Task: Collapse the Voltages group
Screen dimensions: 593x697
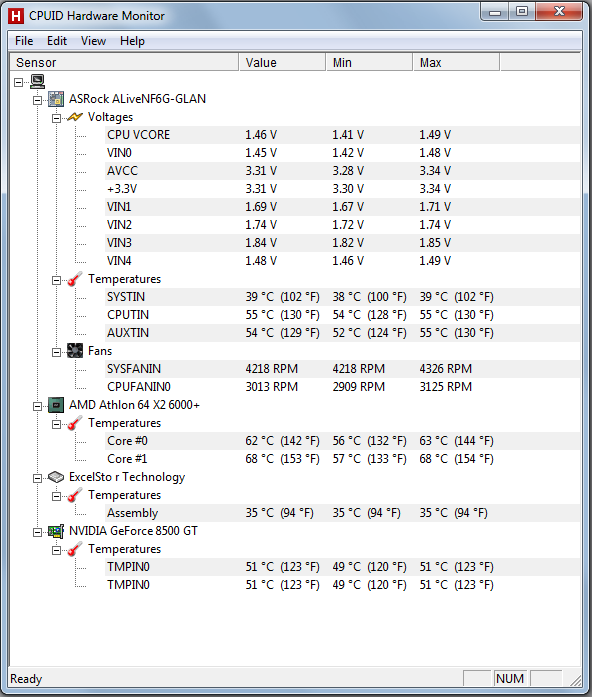Action: [x=56, y=118]
